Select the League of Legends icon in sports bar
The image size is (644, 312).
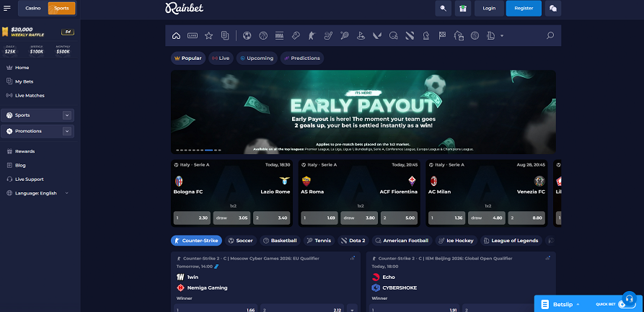click(x=491, y=36)
